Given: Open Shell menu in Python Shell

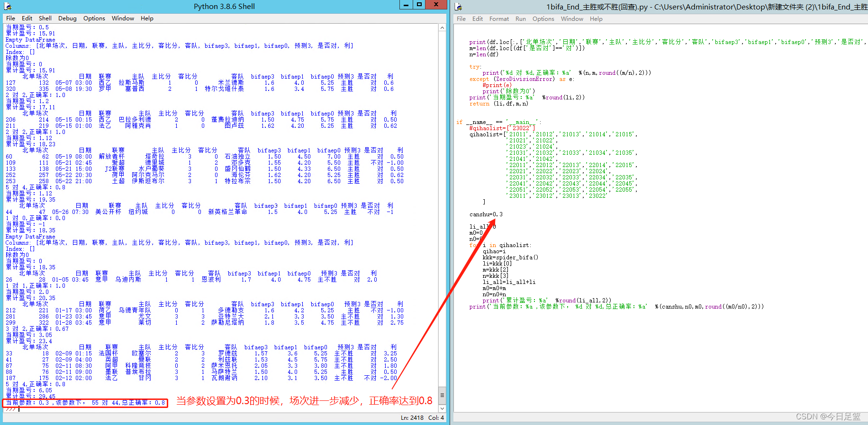Looking at the screenshot, I should coord(45,18).
